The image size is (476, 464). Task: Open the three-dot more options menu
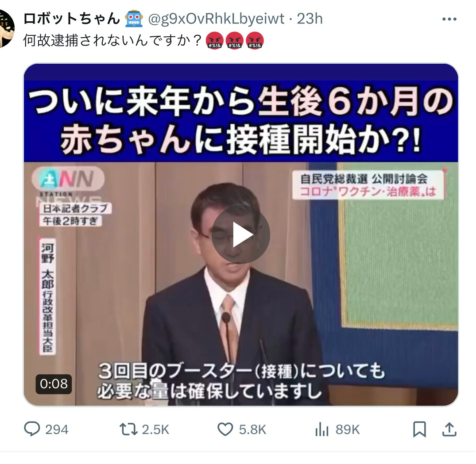coord(449,19)
